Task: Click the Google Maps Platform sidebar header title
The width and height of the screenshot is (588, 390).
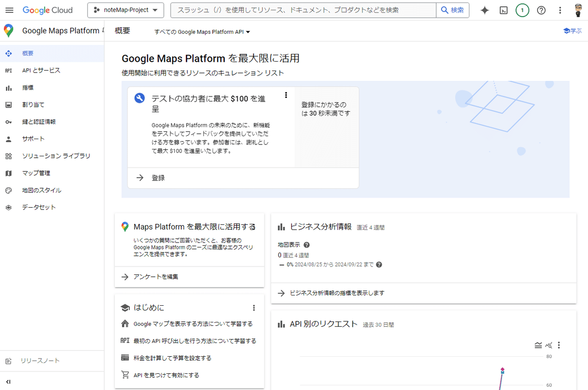Action: coord(61,31)
